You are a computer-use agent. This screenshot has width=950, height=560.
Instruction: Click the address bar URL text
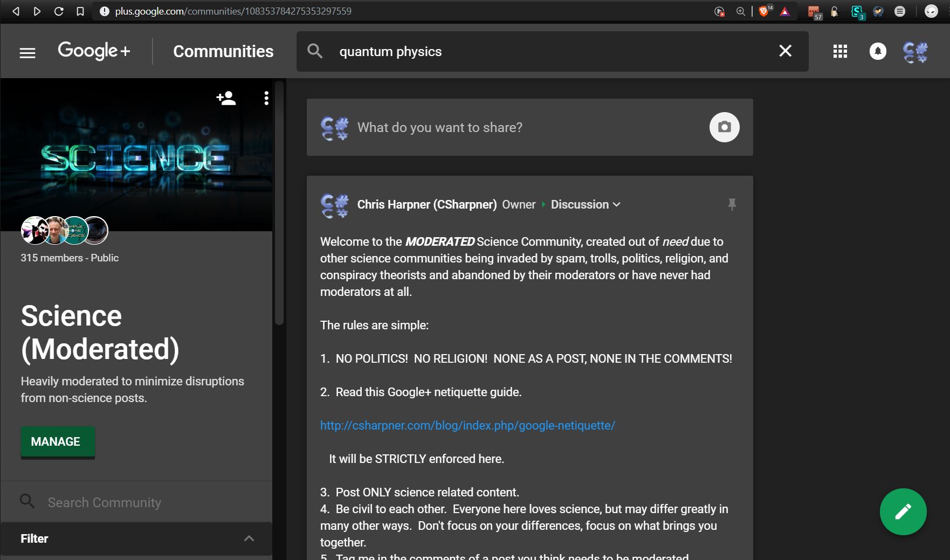[233, 11]
